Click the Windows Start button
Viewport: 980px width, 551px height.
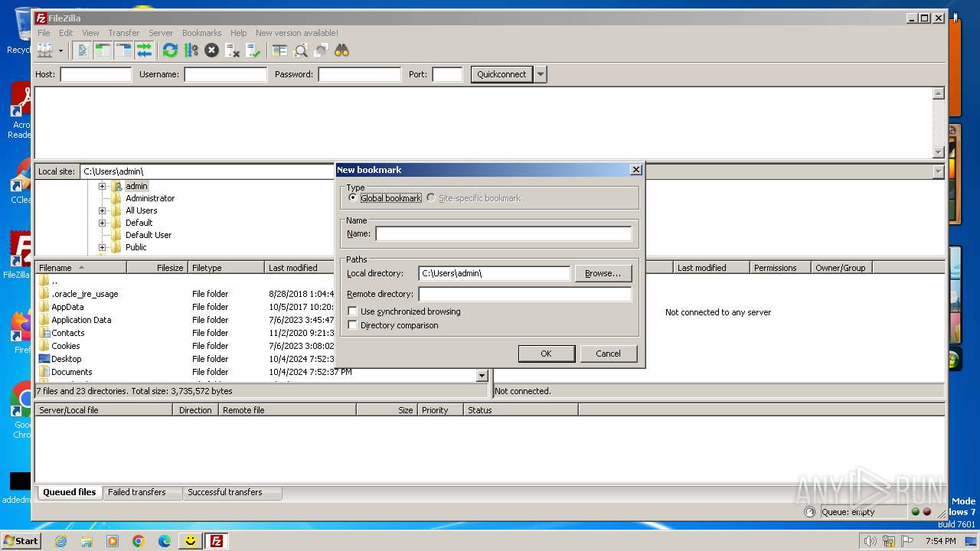21,541
